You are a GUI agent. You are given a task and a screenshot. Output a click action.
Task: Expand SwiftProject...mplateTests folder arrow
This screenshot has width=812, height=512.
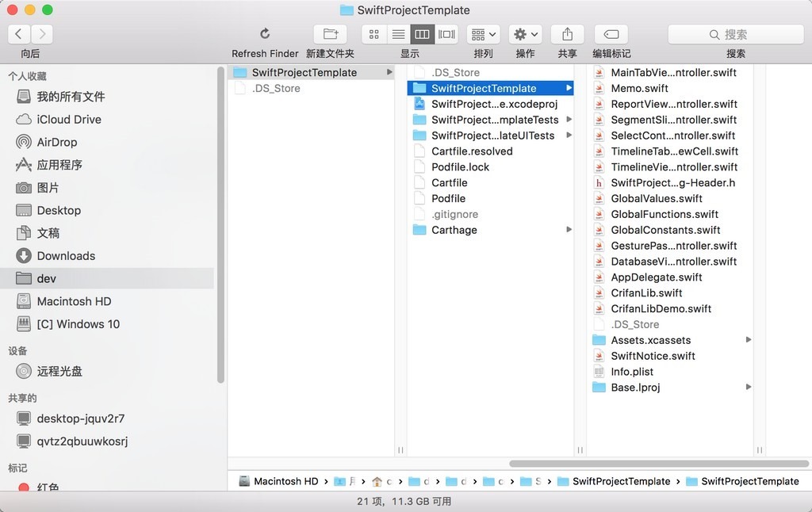[569, 120]
